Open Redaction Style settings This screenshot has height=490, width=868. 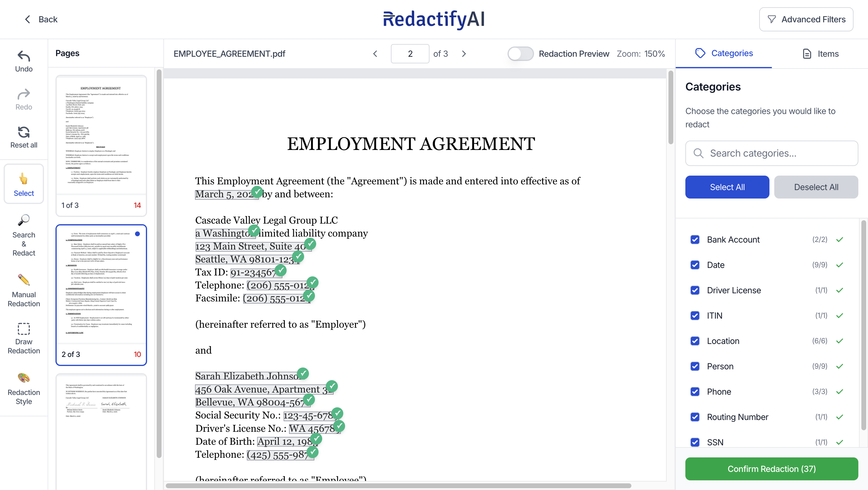[24, 388]
